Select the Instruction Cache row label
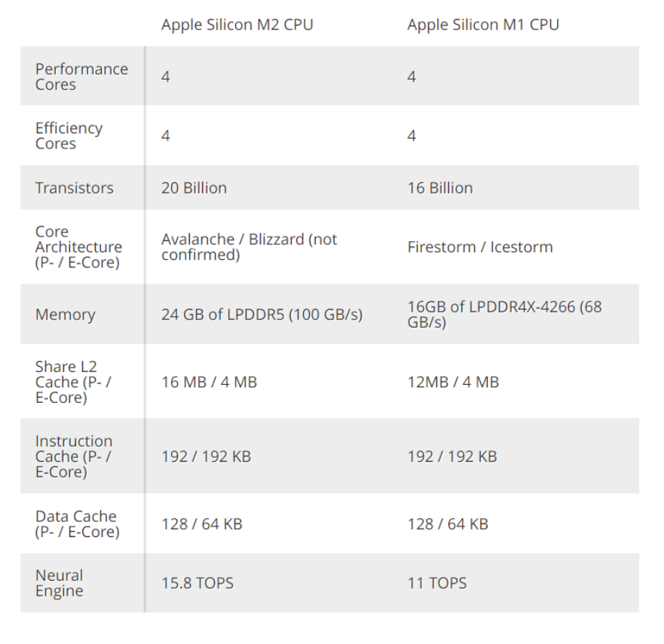The height and width of the screenshot is (644, 664). pyautogui.click(x=74, y=456)
